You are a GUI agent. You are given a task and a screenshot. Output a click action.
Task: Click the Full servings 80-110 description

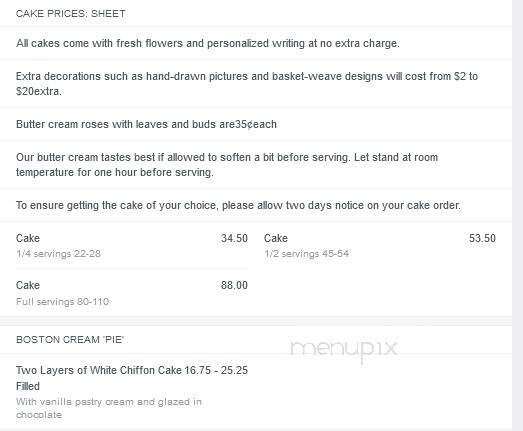click(x=62, y=302)
